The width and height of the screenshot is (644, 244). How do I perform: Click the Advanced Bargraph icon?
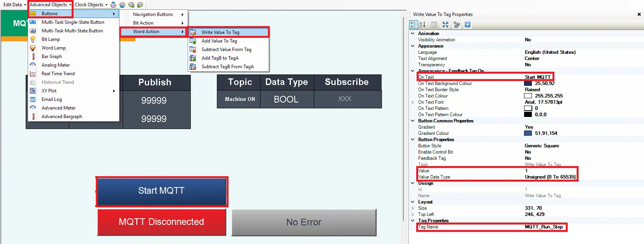pos(33,117)
